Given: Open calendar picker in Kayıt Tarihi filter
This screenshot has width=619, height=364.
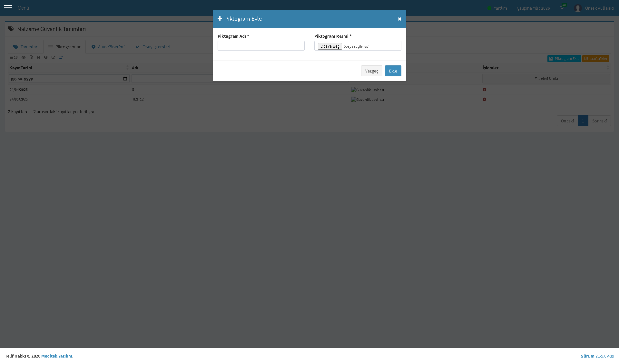Looking at the screenshot, I should tap(125, 79).
